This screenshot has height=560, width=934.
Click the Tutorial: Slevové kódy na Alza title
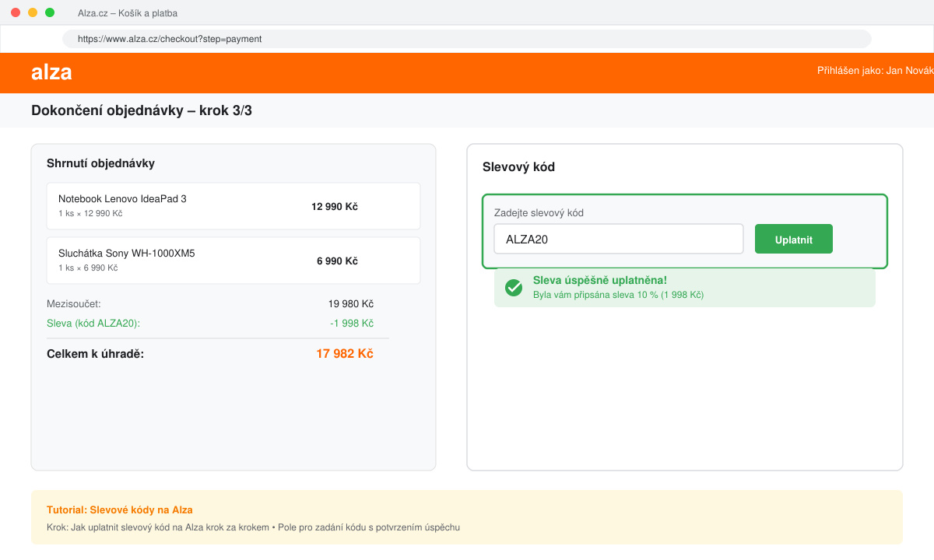coord(120,510)
